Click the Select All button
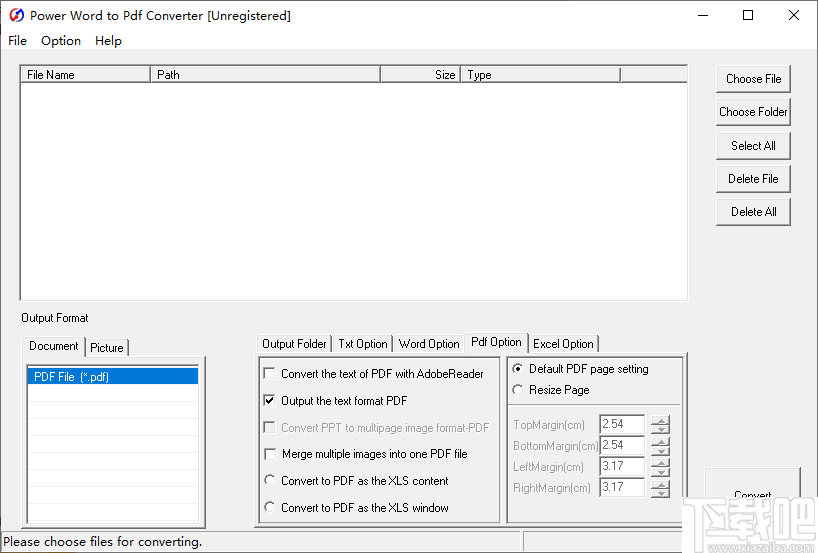The height and width of the screenshot is (553, 818). 753,146
